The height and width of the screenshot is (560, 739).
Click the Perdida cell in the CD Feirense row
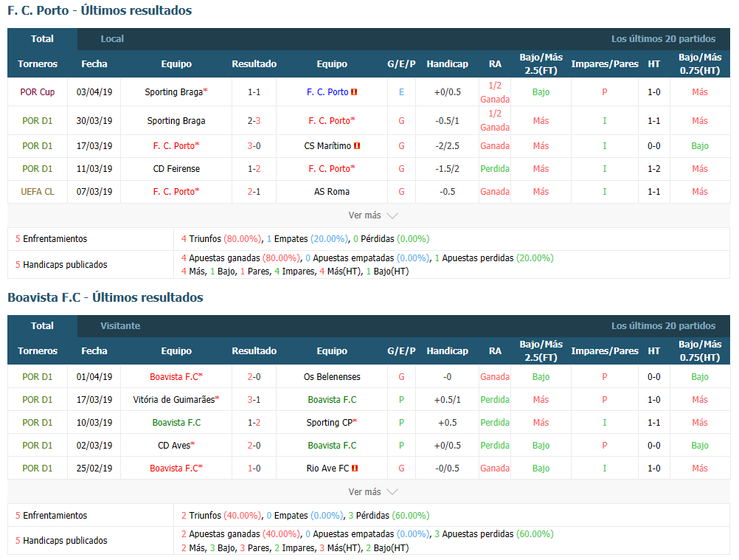(x=495, y=169)
